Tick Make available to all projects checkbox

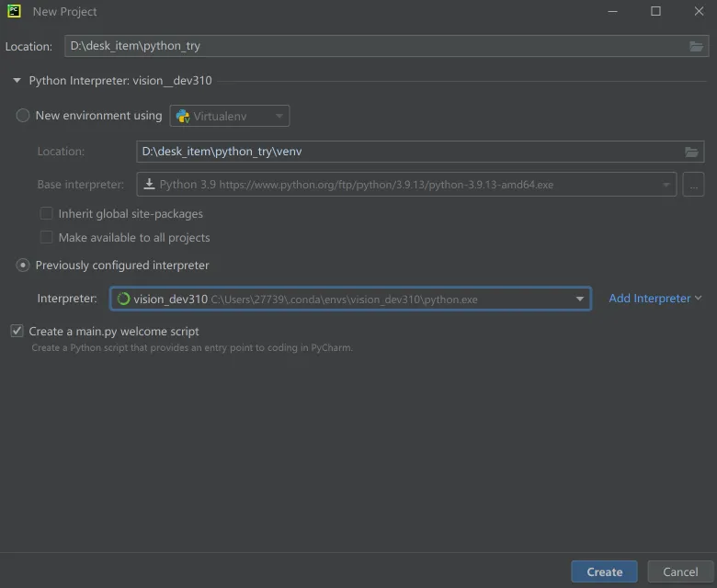[x=46, y=237]
